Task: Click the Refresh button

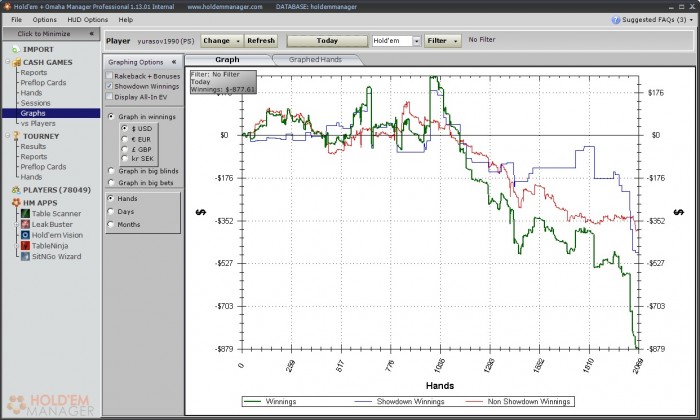Action: coord(261,41)
